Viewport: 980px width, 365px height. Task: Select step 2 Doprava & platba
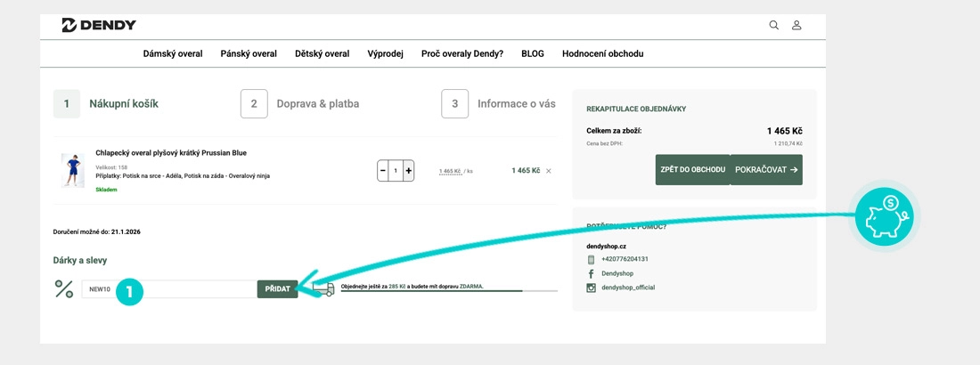(x=300, y=104)
